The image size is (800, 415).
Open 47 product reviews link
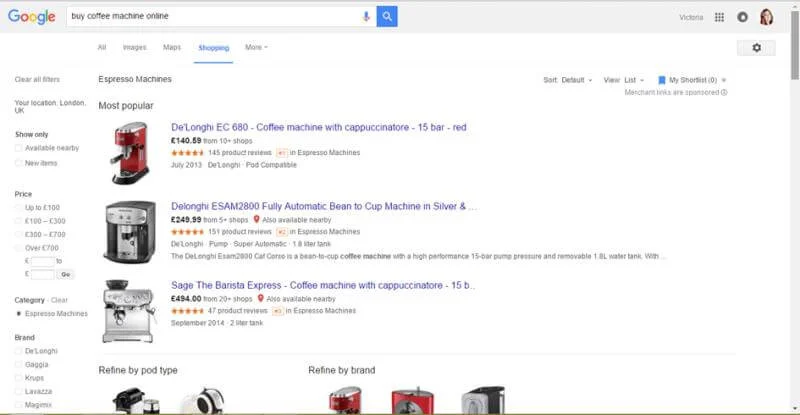tap(237, 311)
